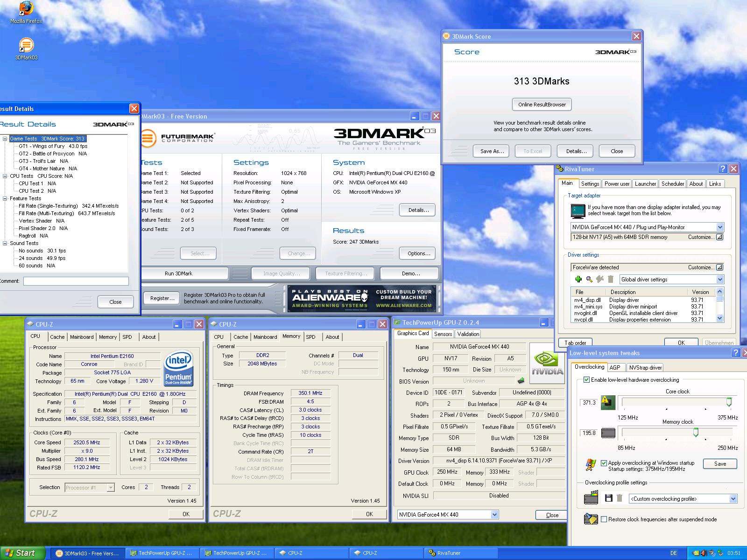Screen dimensions: 747x560
Task: Switch to the SPD tab in CPU-Z Memory window
Action: [310, 337]
